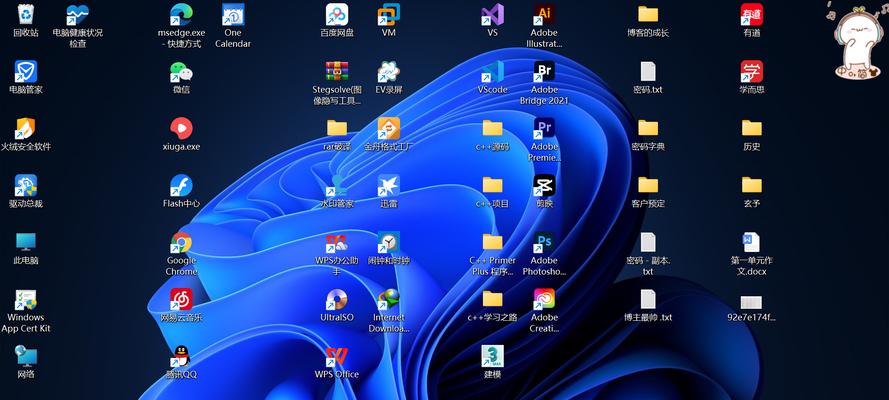
Task: Launch 学而思 desktop icon
Action: click(752, 72)
